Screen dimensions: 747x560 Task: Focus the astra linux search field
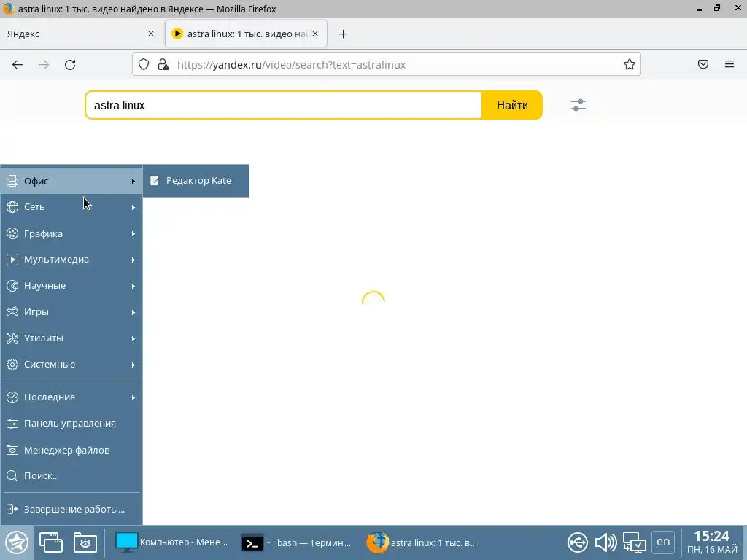click(284, 105)
